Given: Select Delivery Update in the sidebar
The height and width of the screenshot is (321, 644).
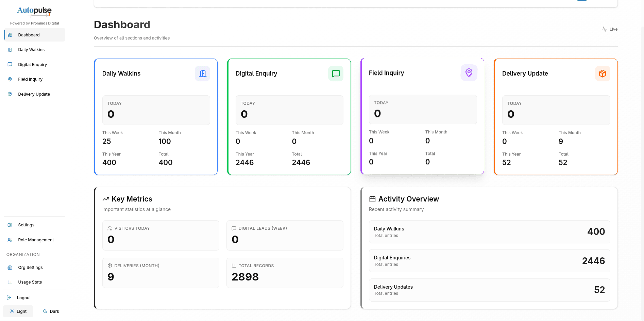Looking at the screenshot, I should click(34, 94).
